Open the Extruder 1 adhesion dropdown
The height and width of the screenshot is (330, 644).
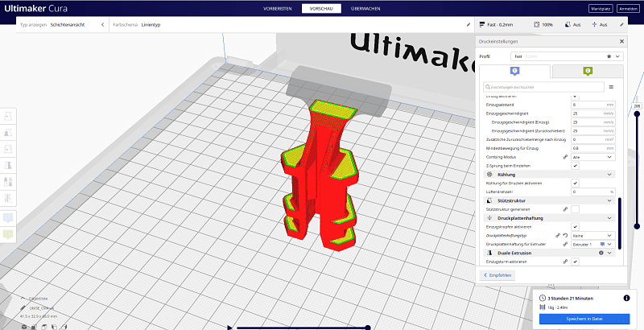click(x=593, y=244)
